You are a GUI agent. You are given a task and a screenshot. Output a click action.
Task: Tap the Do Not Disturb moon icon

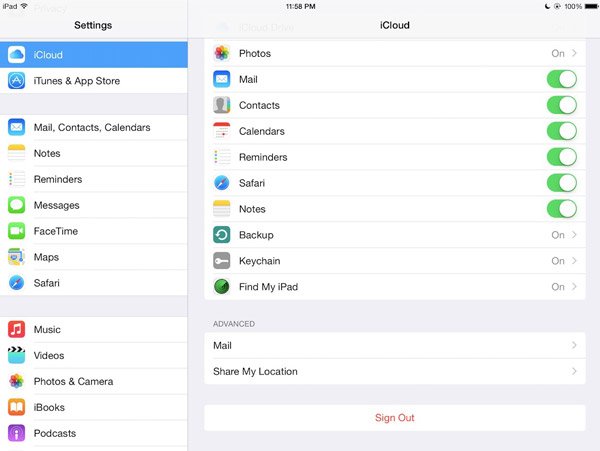point(548,6)
